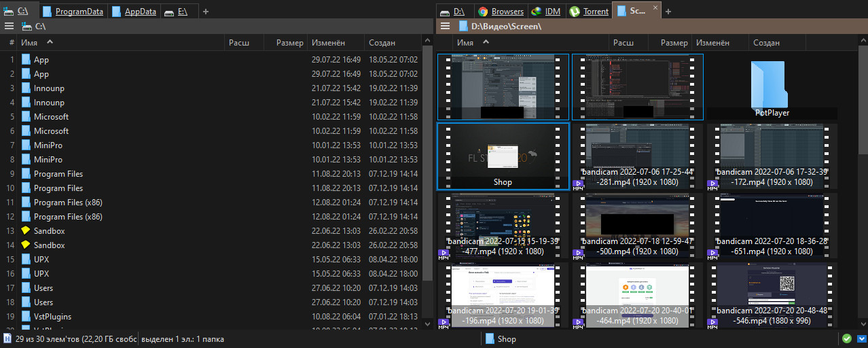Sort right pane by Размер column
Screen dimensions: 868x348
coord(674,43)
